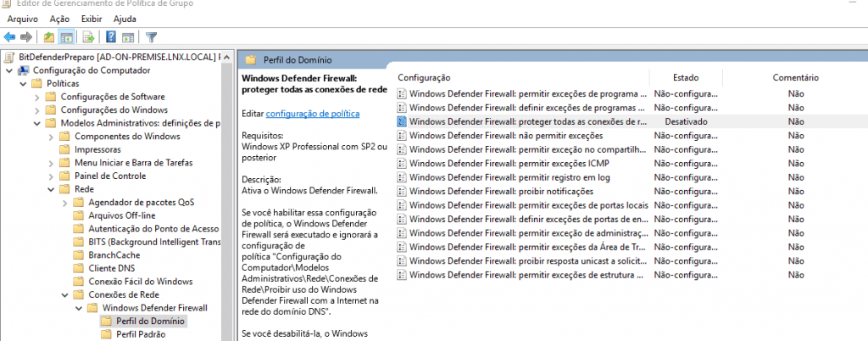Expand the Configurações de Software node
Image resolution: width=868 pixels, height=341 pixels.
point(37,97)
